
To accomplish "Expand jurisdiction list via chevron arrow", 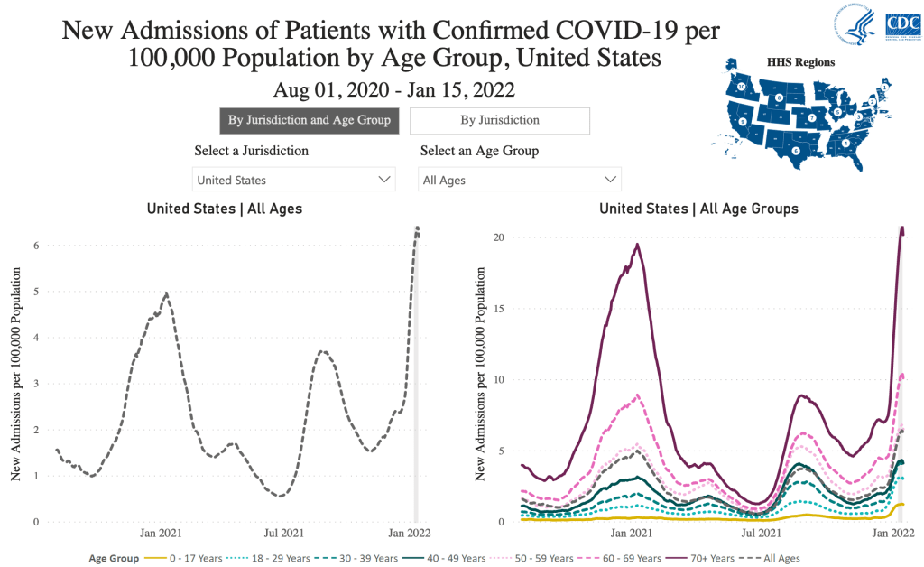I will [383, 180].
